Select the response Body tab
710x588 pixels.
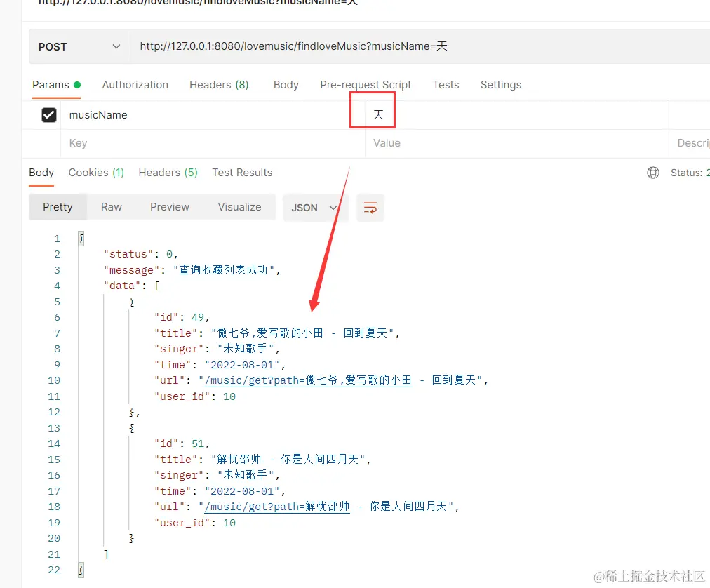pyautogui.click(x=41, y=173)
